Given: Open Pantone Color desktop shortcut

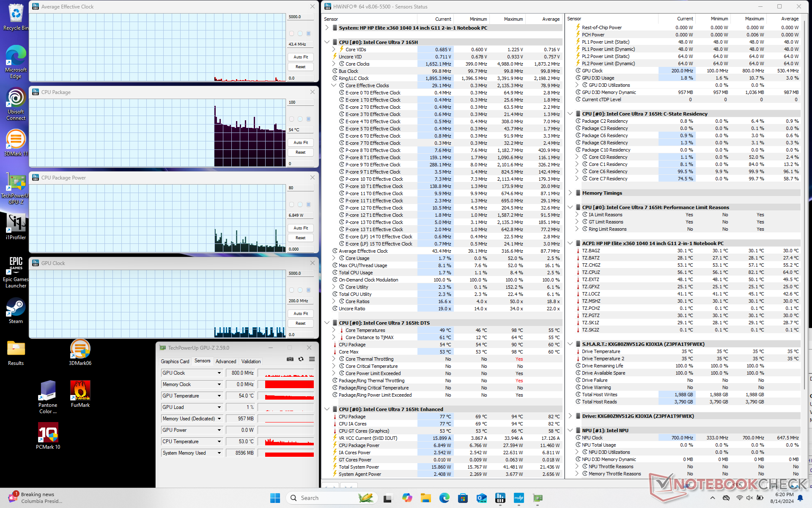Looking at the screenshot, I should coord(48,397).
